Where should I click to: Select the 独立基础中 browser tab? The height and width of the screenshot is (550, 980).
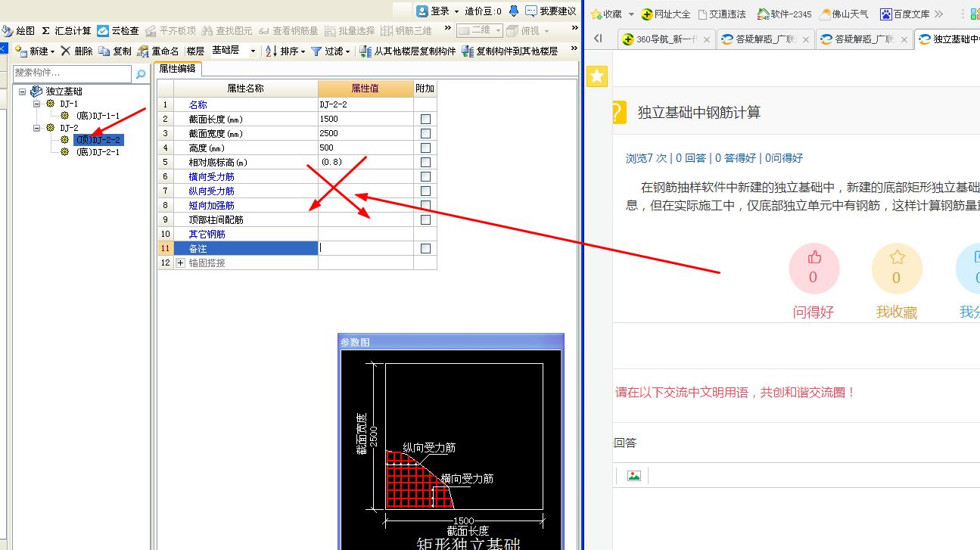tap(947, 39)
